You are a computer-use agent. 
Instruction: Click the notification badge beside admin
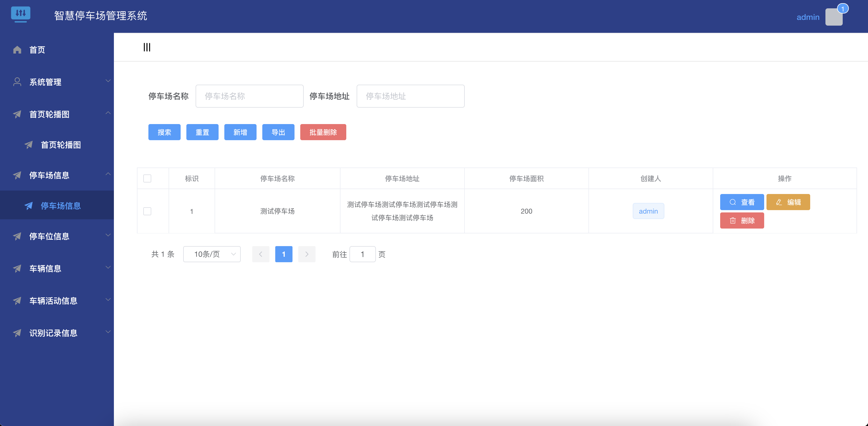843,8
